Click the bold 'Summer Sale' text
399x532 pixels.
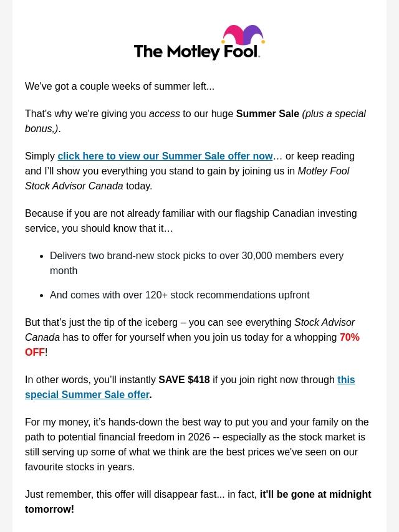(267, 113)
